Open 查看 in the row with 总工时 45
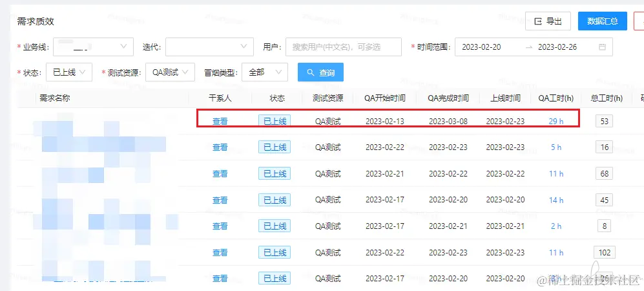The image size is (644, 291). pos(220,200)
